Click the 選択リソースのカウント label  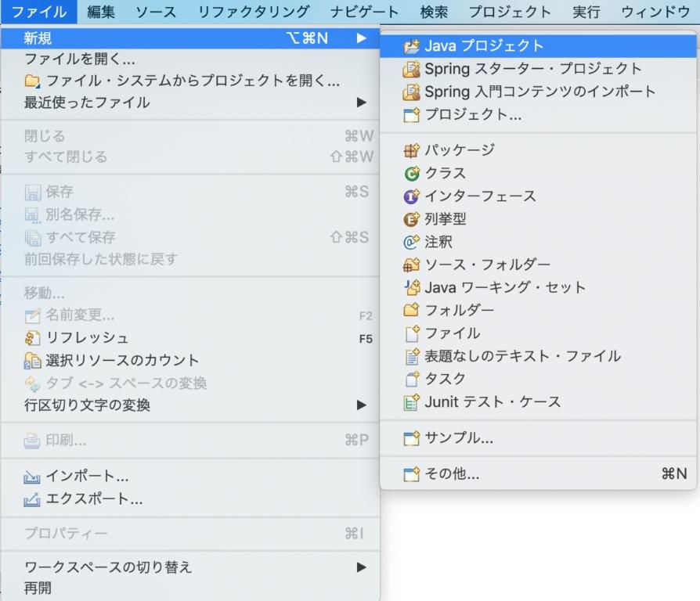tap(123, 361)
